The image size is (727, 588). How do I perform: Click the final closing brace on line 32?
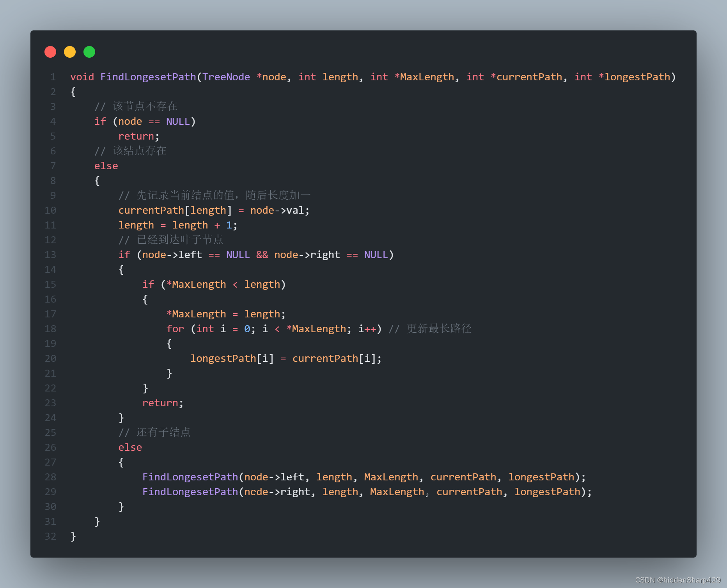pyautogui.click(x=73, y=536)
